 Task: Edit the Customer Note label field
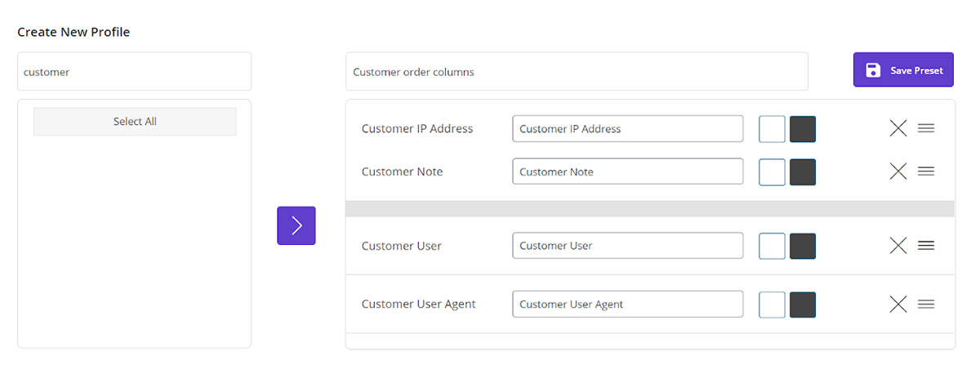627,171
